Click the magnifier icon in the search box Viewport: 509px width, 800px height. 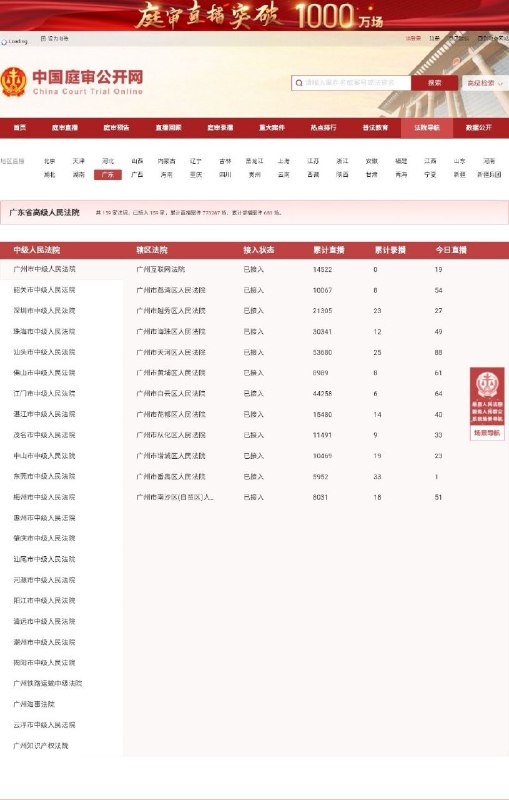point(299,83)
